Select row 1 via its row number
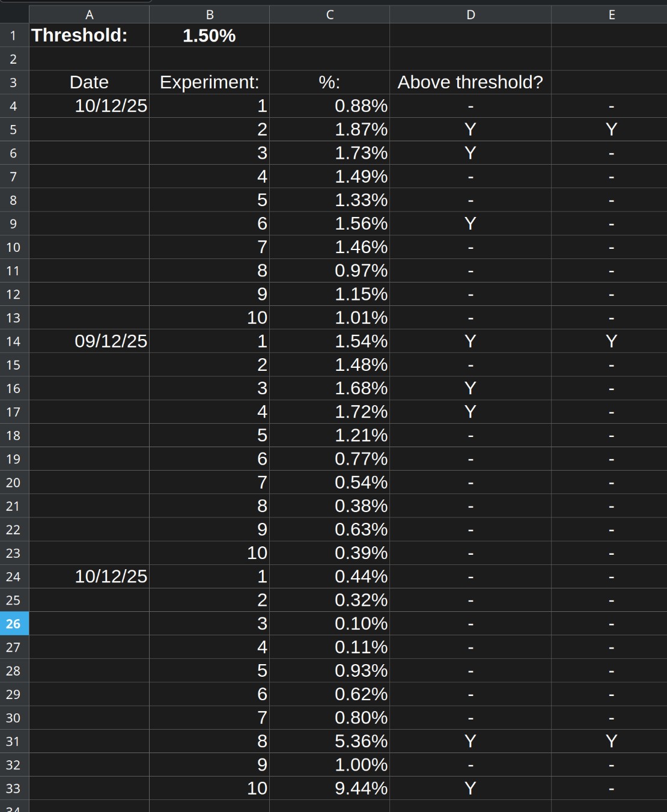The image size is (667, 812). pos(14,35)
